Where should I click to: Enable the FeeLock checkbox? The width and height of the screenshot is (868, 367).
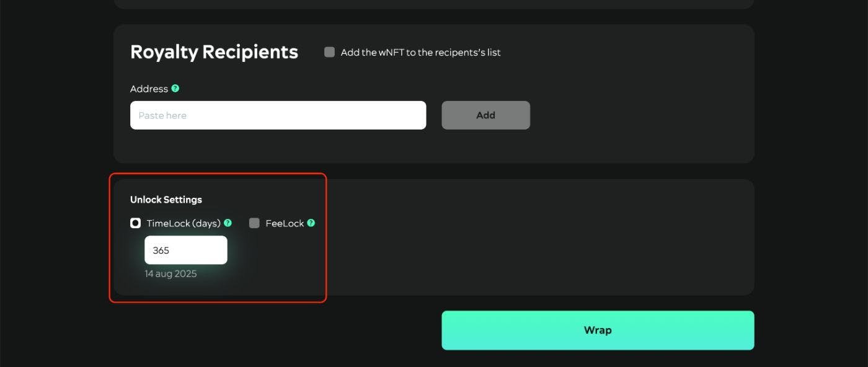pyautogui.click(x=254, y=223)
